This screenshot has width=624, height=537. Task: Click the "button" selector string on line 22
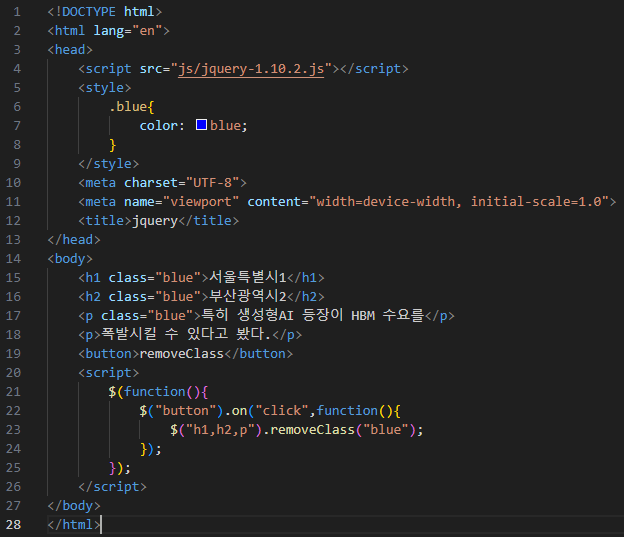(x=186, y=411)
